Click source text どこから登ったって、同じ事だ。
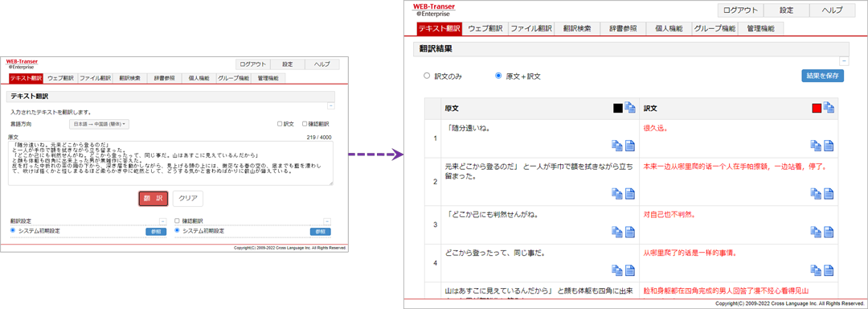The image size is (868, 309). point(496,253)
